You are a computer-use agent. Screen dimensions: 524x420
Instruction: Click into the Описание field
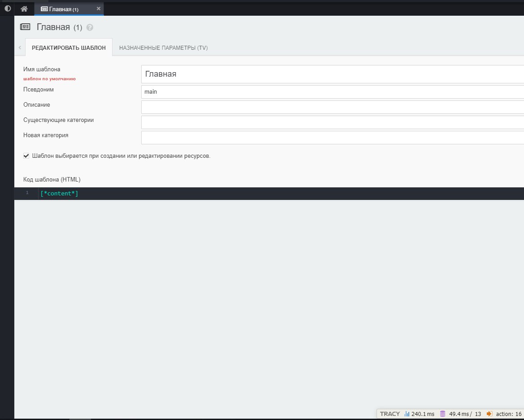click(333, 107)
